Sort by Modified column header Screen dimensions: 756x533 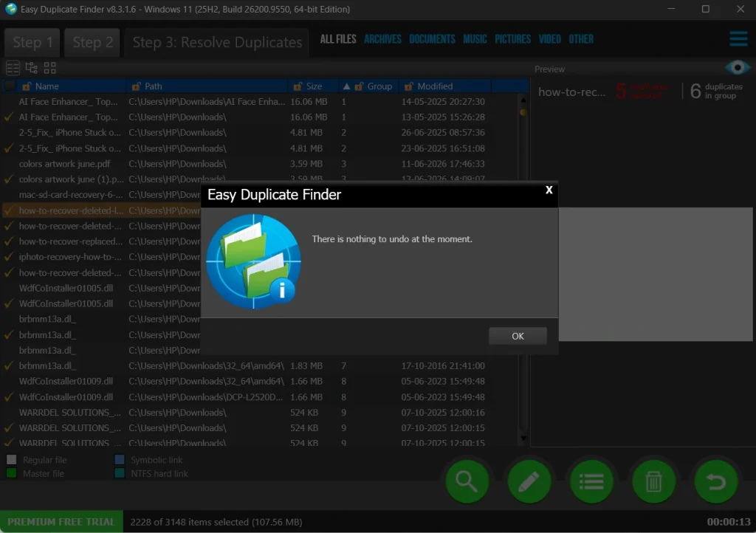coord(435,86)
